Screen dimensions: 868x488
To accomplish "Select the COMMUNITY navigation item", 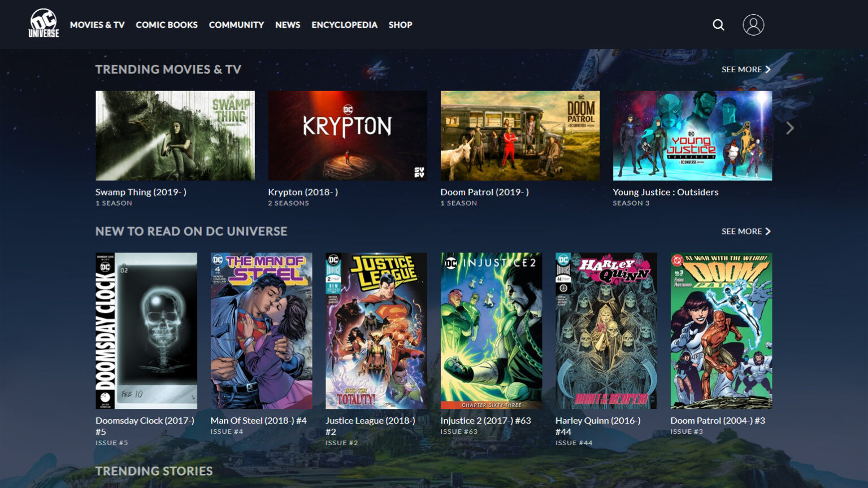I will (236, 25).
